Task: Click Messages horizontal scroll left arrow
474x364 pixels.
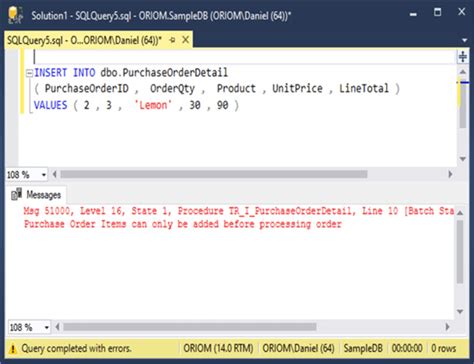Action: [57, 327]
